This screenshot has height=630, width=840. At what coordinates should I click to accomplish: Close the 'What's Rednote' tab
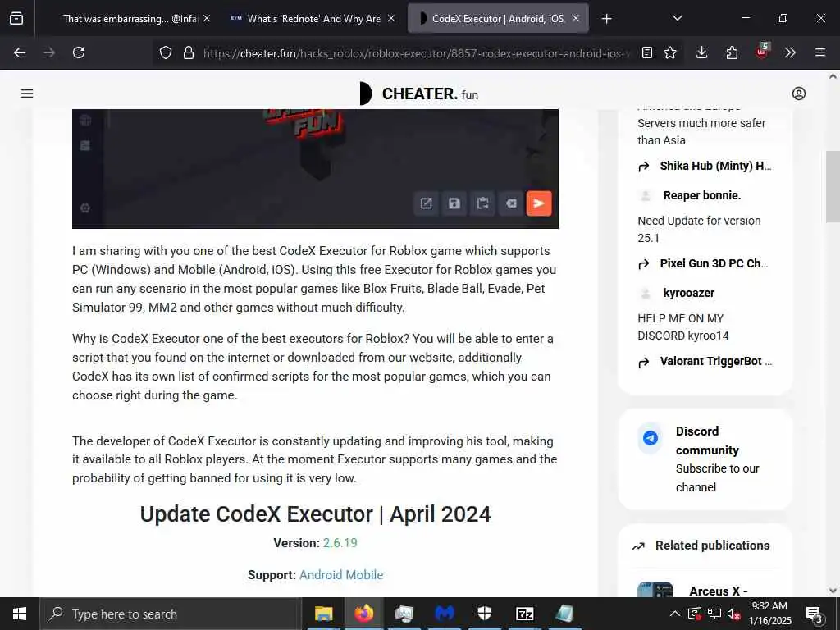click(391, 18)
